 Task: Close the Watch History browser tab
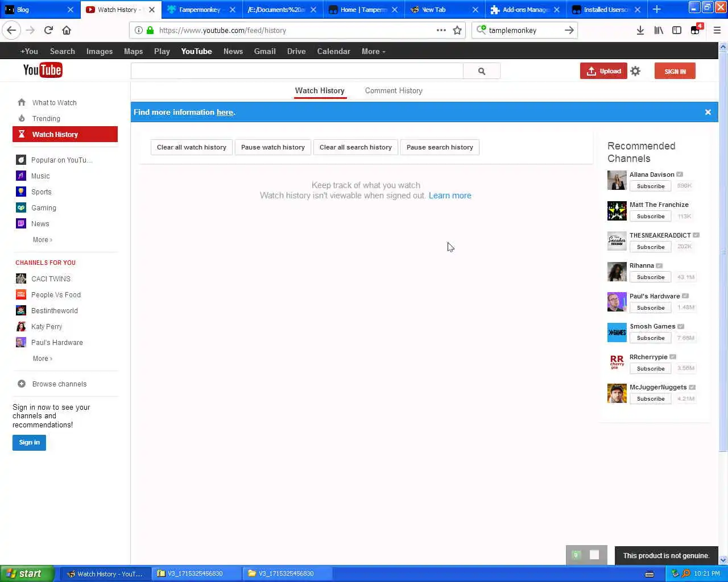pyautogui.click(x=152, y=10)
